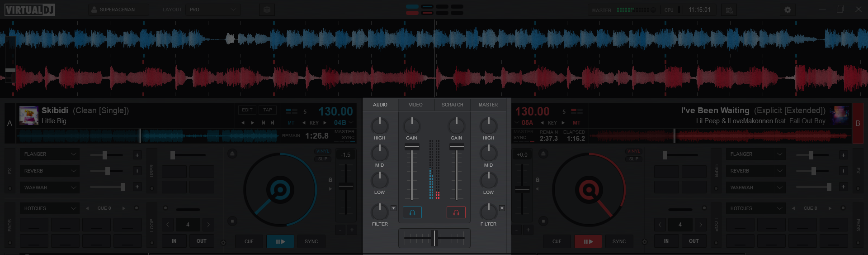
Task: Click deck B red headphone cue button
Action: pyautogui.click(x=456, y=212)
